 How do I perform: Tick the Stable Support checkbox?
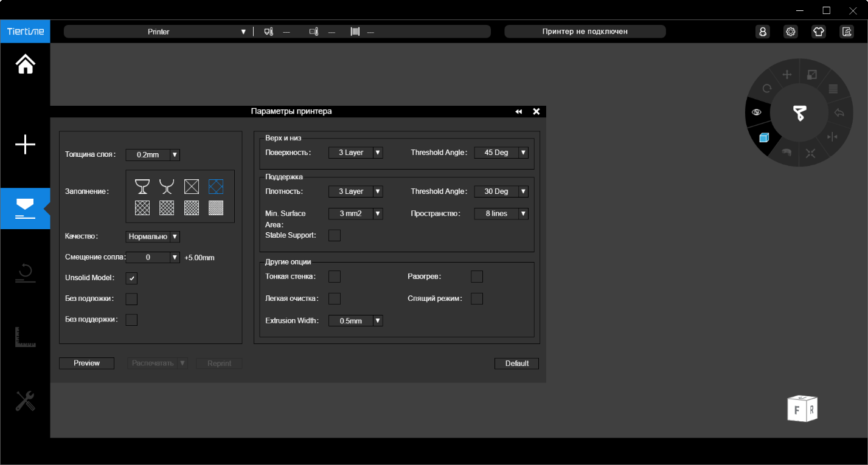pos(335,235)
